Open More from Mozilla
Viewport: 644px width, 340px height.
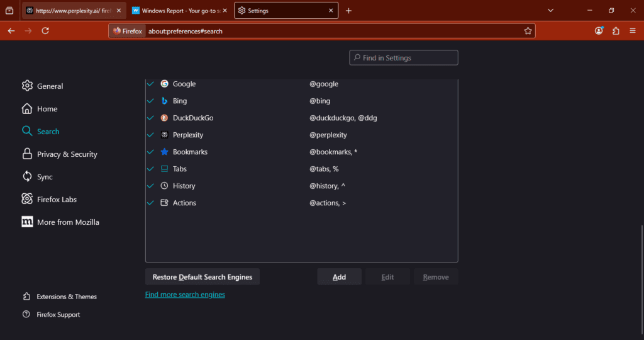pos(60,222)
